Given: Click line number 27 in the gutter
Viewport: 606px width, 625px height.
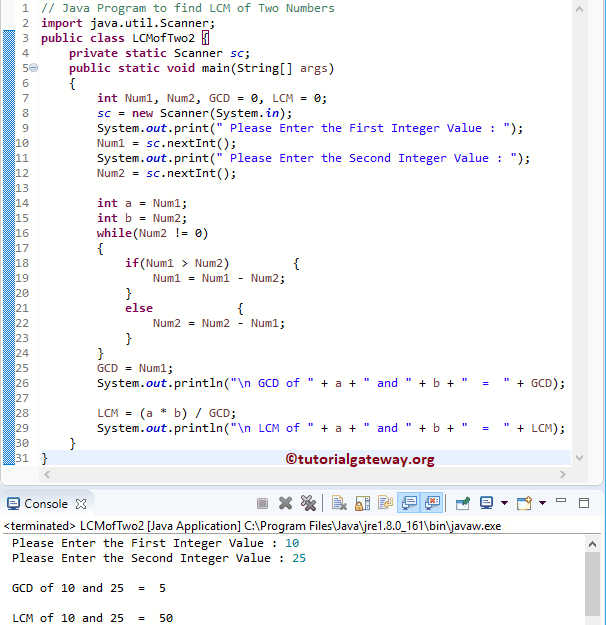Looking at the screenshot, I should point(22,398).
